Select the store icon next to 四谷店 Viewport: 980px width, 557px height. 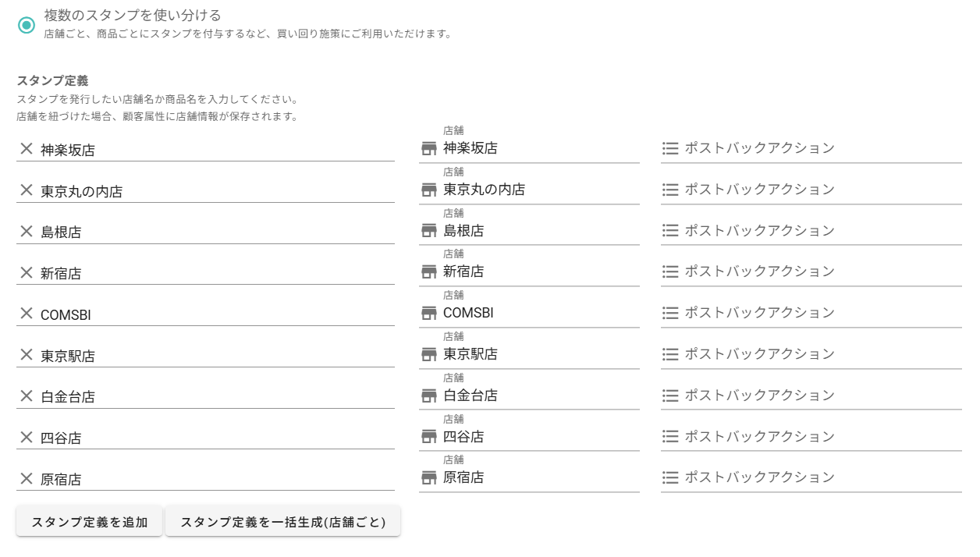point(428,438)
